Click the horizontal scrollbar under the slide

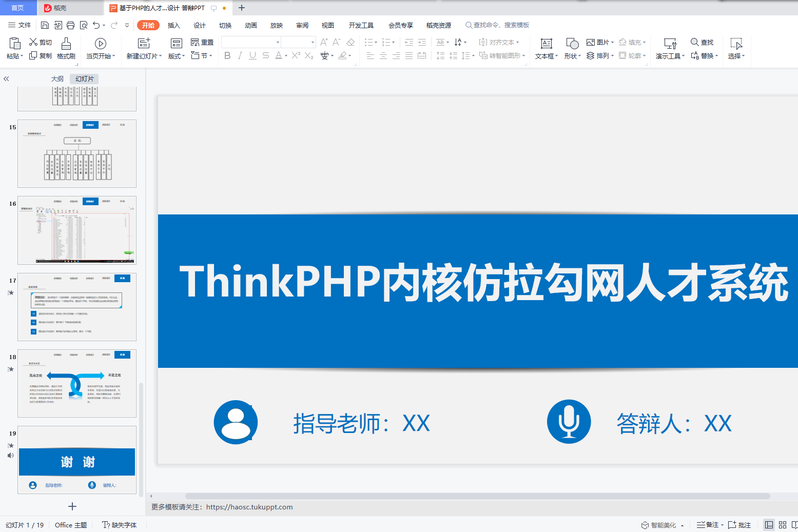tap(477, 496)
